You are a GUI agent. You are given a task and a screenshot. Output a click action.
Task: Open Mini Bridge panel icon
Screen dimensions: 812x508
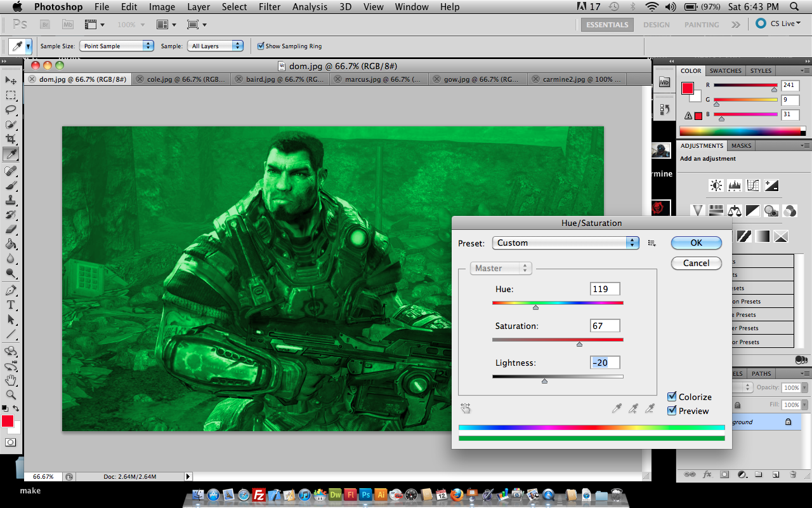[664, 82]
